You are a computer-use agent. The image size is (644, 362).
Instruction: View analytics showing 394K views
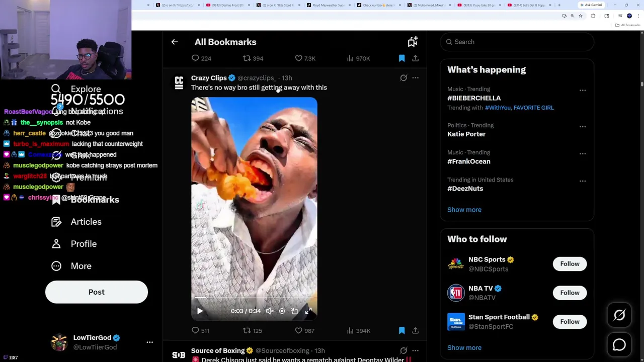point(358,330)
